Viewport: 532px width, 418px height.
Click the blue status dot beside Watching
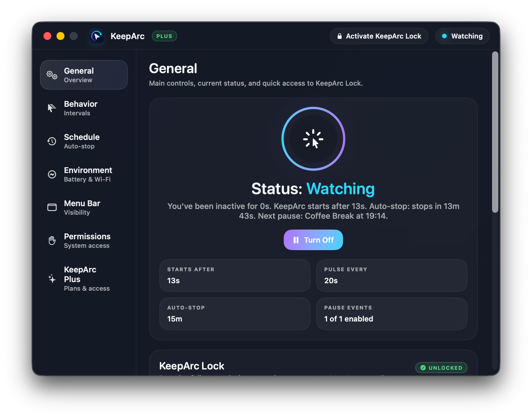click(444, 36)
